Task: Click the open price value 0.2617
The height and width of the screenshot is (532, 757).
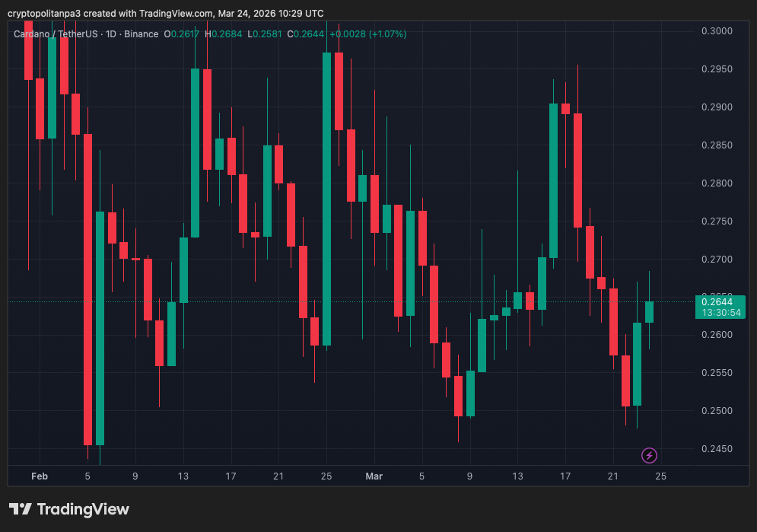Action: click(x=182, y=34)
